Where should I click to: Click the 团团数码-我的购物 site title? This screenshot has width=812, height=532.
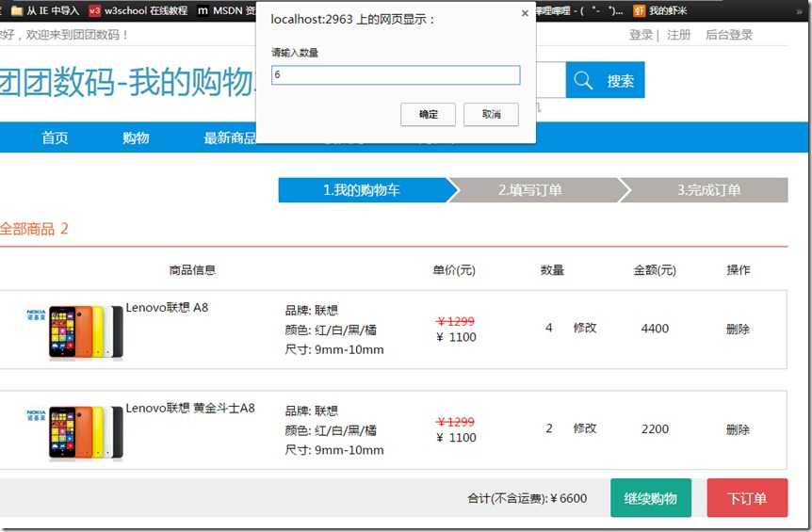click(128, 82)
